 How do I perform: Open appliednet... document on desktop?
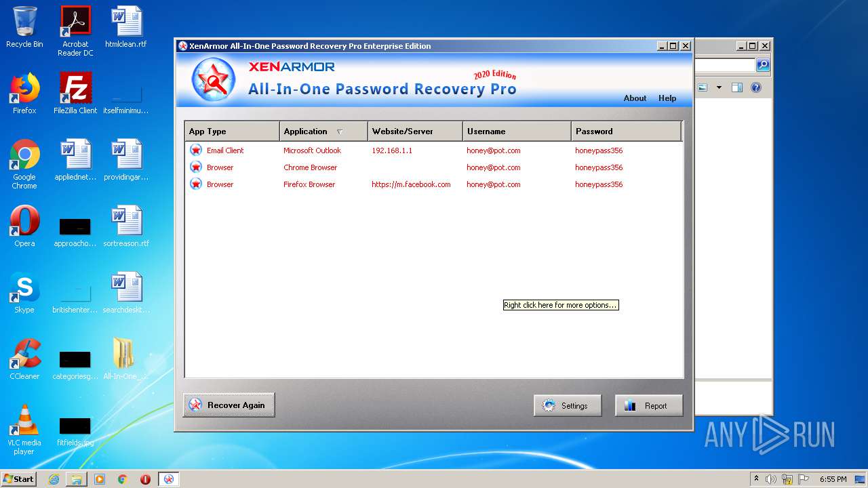pos(75,160)
